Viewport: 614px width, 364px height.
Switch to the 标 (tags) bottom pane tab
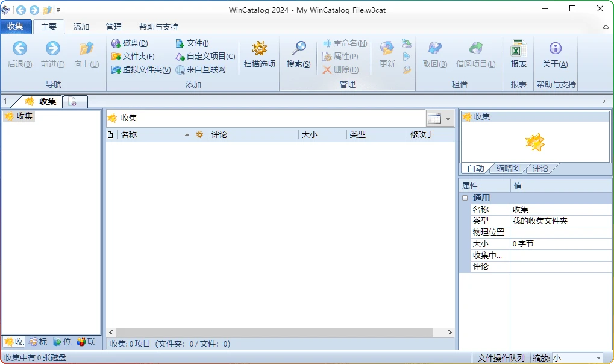pyautogui.click(x=39, y=342)
